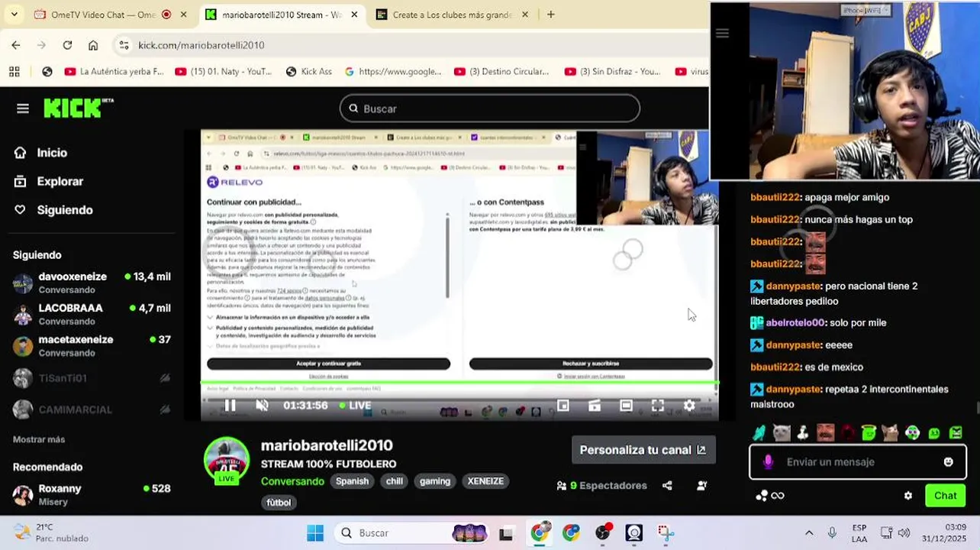
Task: Click LIVE indicator in player
Action: [x=356, y=406]
